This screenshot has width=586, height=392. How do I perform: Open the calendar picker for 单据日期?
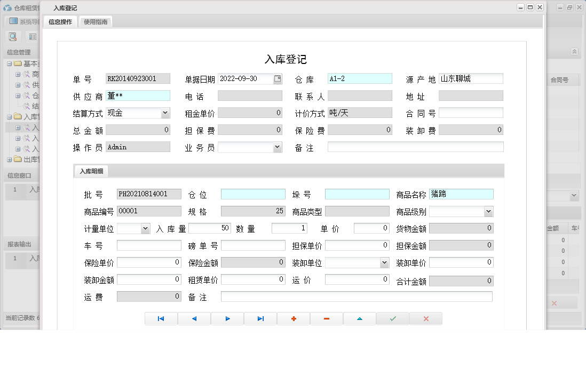point(279,78)
